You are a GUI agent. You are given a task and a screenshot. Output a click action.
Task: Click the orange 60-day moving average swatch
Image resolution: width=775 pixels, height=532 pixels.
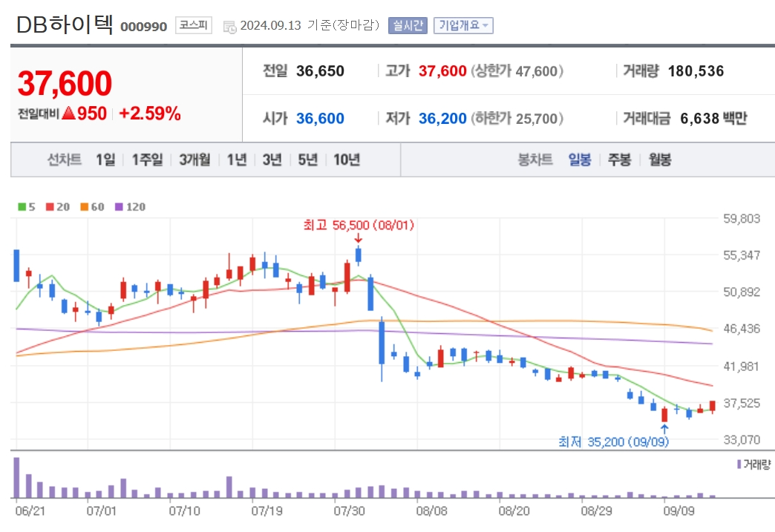pyautogui.click(x=85, y=207)
